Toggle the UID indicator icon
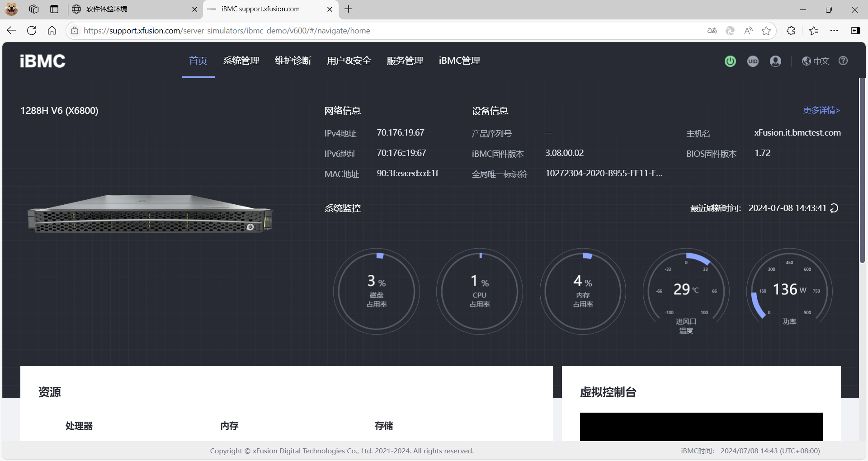The image size is (868, 461). (753, 61)
